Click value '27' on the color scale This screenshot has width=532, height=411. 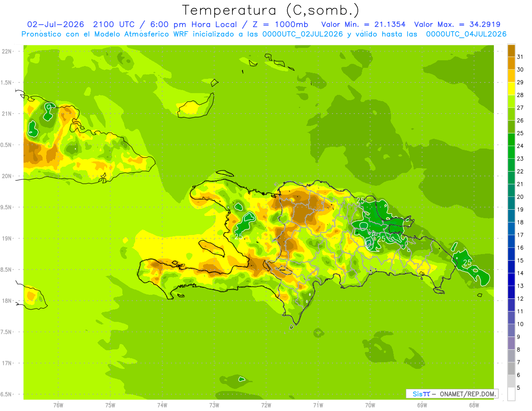[x=520, y=108]
